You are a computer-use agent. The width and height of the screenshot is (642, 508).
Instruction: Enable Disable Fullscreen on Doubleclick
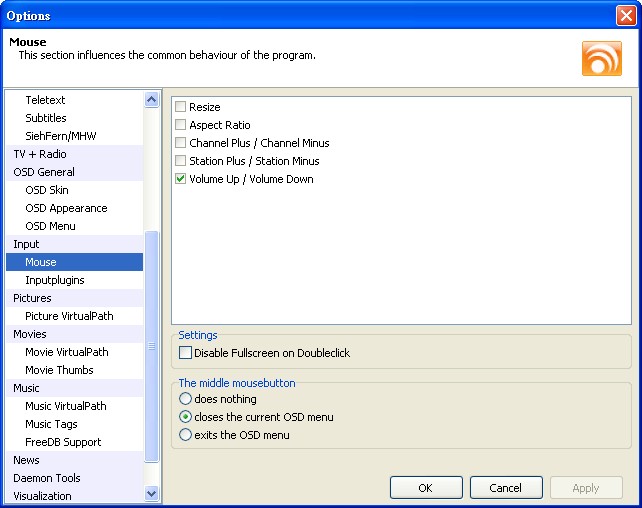click(185, 353)
